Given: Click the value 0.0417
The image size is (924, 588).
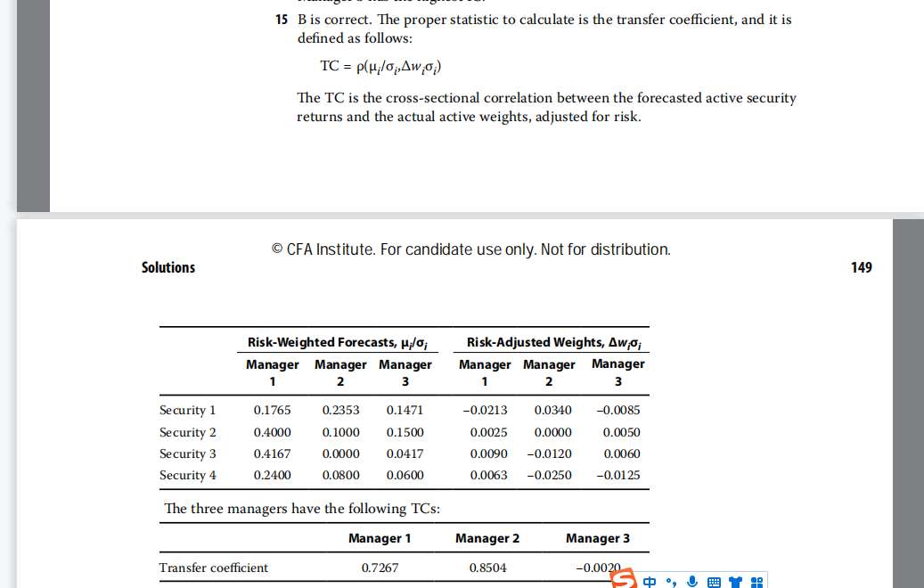Looking at the screenshot, I should point(405,453).
